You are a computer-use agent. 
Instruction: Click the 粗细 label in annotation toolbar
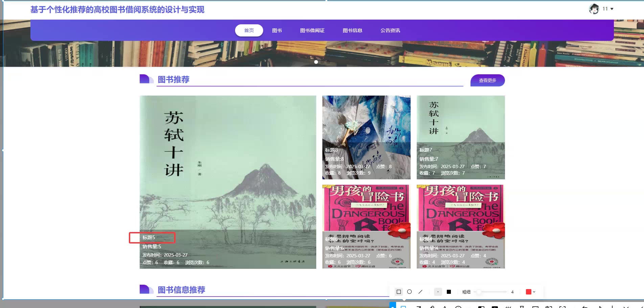tap(466, 292)
